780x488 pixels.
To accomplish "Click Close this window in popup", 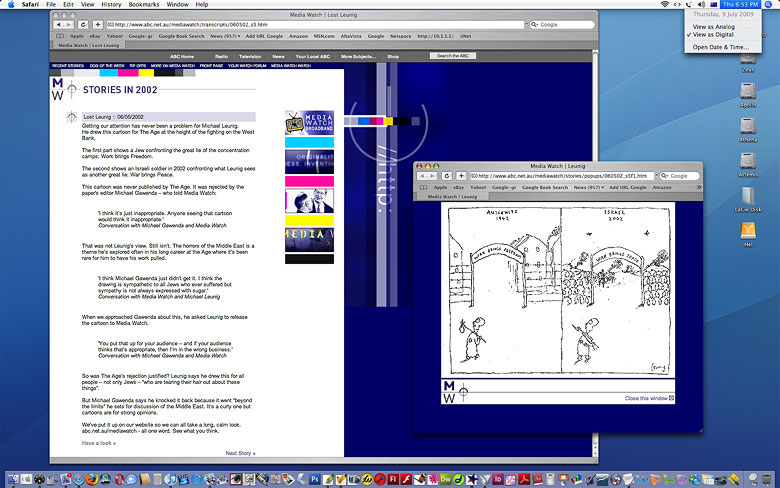I will coord(649,398).
